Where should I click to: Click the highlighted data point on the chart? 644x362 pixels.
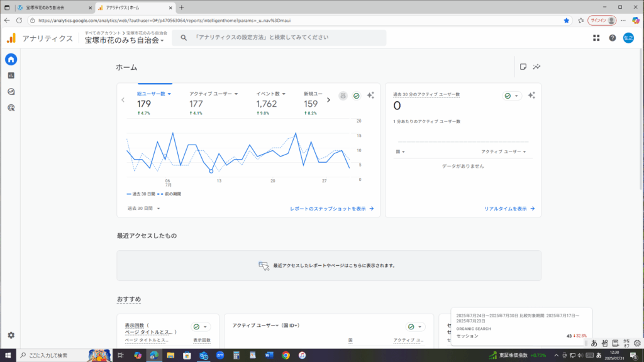click(x=211, y=171)
